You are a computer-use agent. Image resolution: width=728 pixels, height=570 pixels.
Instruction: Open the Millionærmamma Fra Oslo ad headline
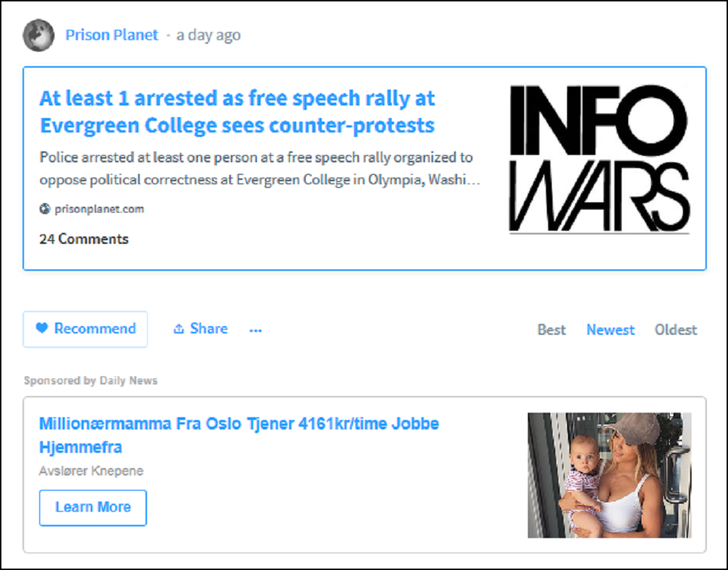pos(239,435)
